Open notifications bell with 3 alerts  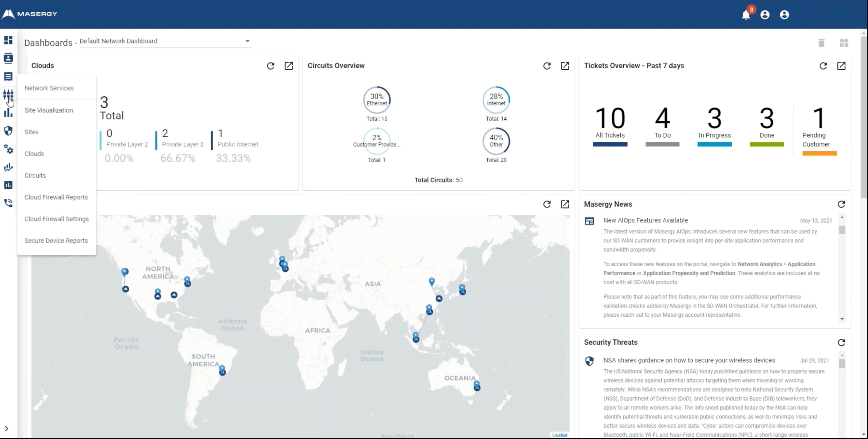pyautogui.click(x=746, y=15)
